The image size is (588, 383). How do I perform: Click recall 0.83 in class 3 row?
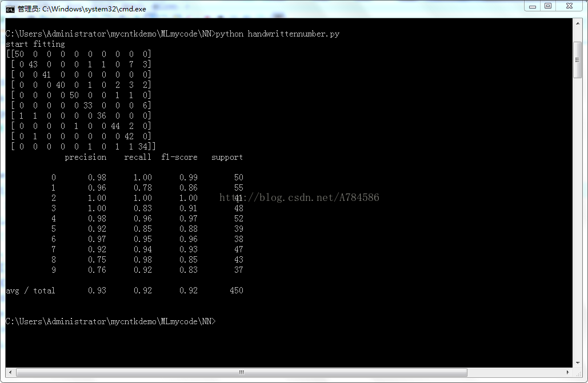pos(143,208)
